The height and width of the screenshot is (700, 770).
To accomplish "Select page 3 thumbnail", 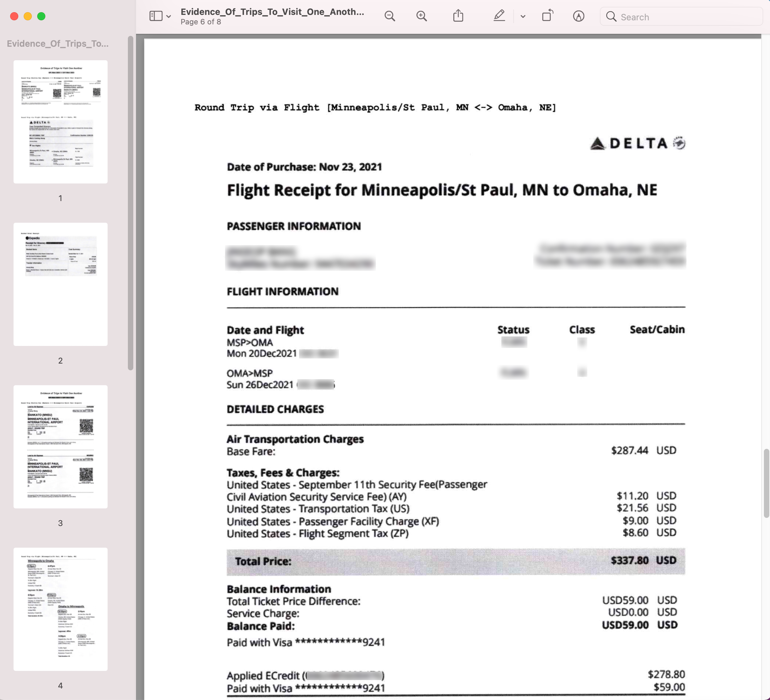I will click(x=60, y=447).
